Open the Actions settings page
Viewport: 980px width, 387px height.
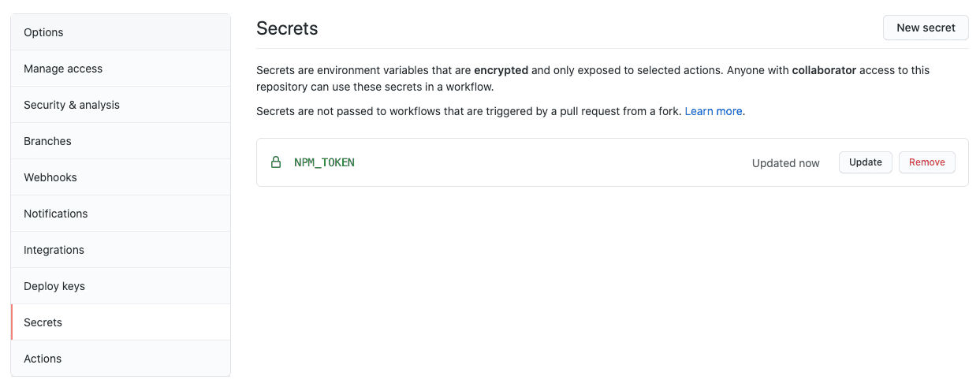(x=121, y=359)
